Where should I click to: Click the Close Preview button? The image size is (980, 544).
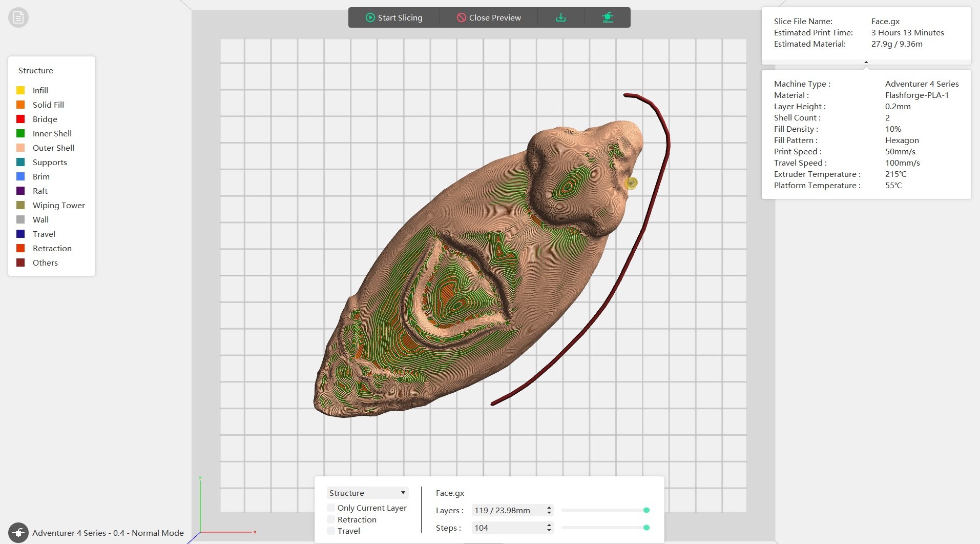489,17
